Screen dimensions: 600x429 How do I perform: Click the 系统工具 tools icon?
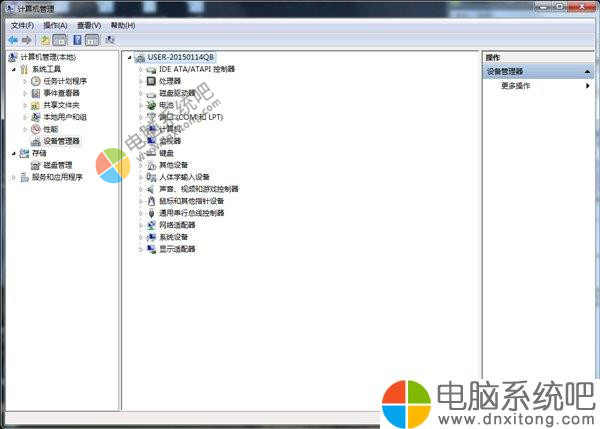(x=24, y=69)
